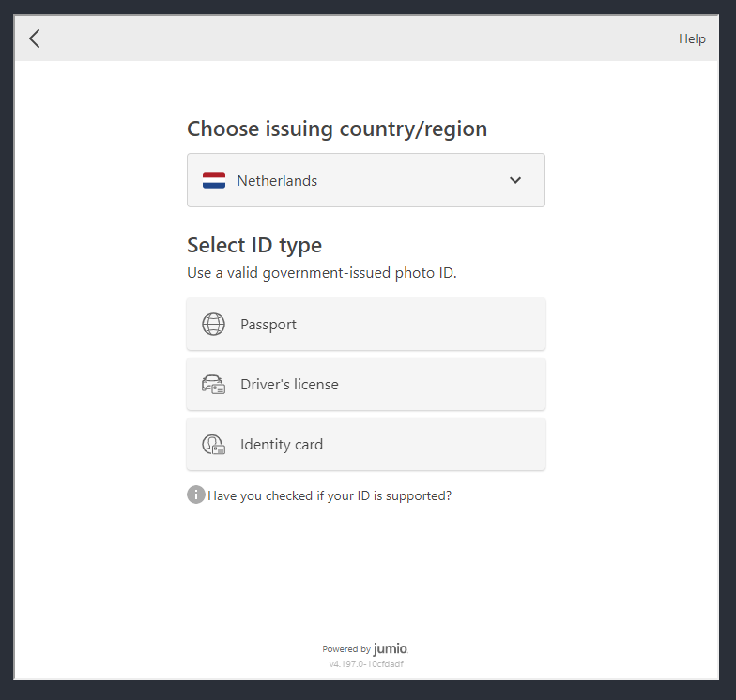
Task: Select Passport as ID type
Action: click(x=366, y=324)
